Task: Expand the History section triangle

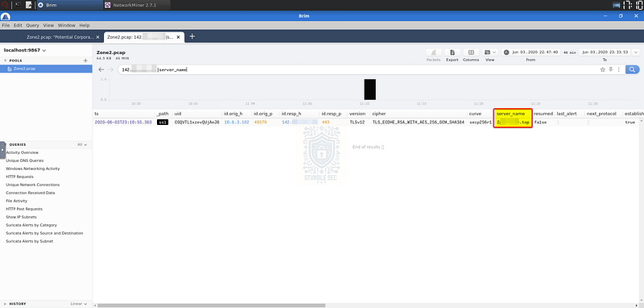Action: point(5,304)
